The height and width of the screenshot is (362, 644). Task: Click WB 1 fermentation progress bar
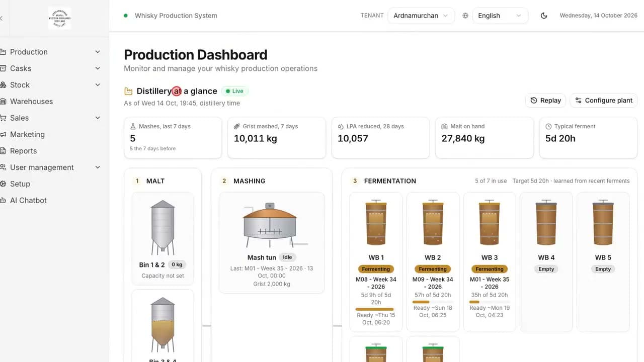pos(376,309)
